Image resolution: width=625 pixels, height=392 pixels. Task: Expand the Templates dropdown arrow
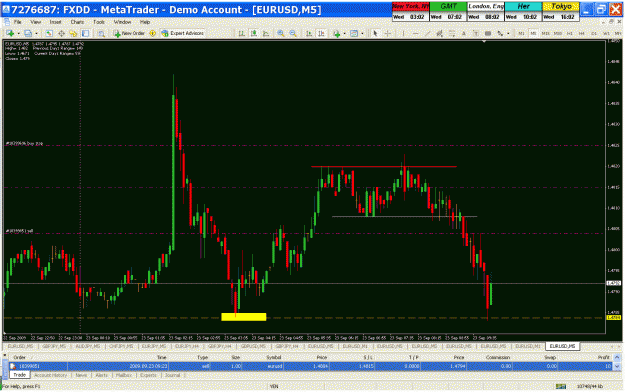[x=362, y=33]
